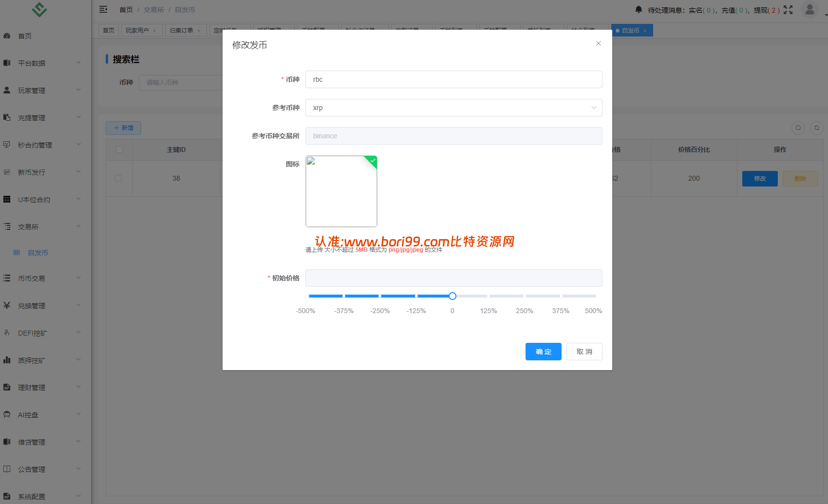The height and width of the screenshot is (504, 828).
Task: Switch to fullscreen using the expand icon
Action: point(788,10)
